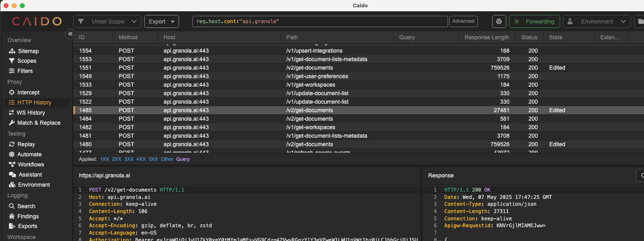Click the https://api.granola.ai request URL
644x241 pixels.
(104, 175)
